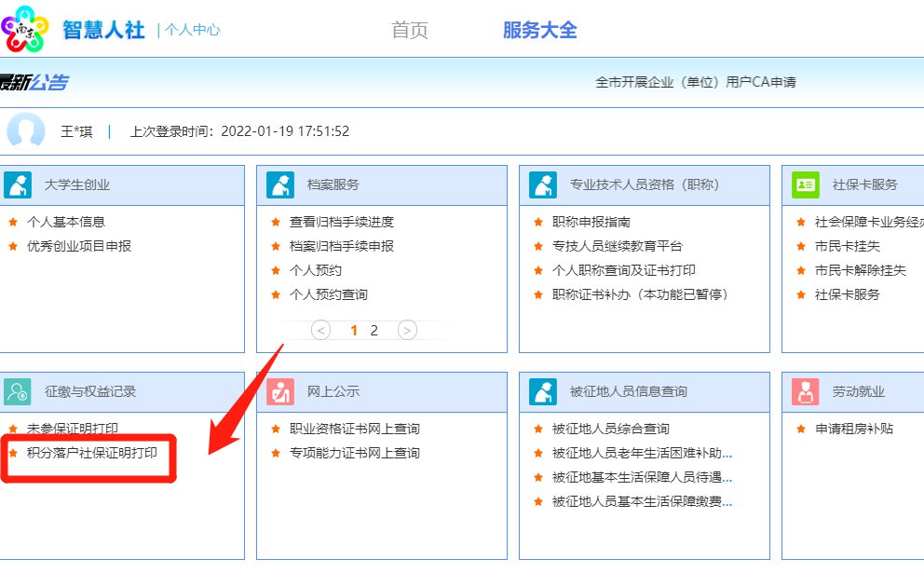924x573 pixels.
Task: Click the pink 网上公示 section icon
Action: click(x=280, y=391)
